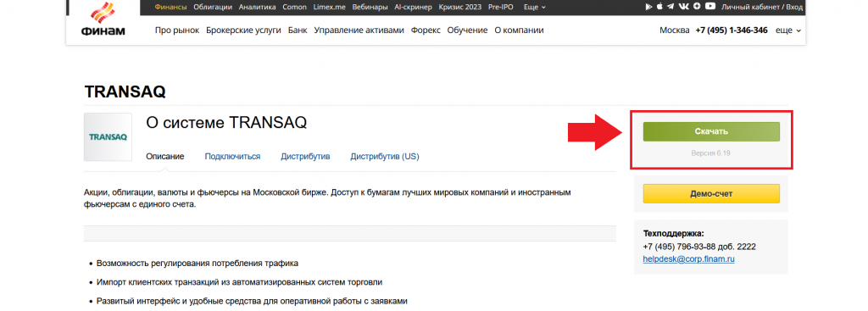Open helpdesk@corp.finam.ru email link

click(688, 259)
